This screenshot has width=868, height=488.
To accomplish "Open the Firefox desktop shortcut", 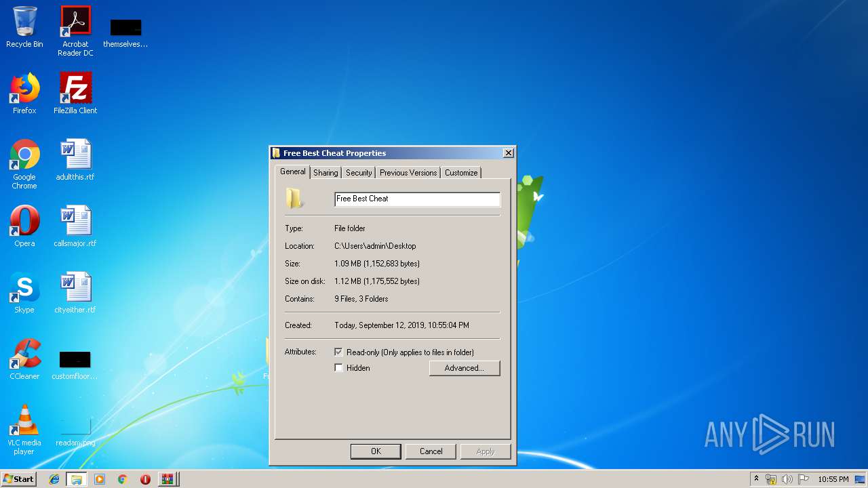I will [x=24, y=94].
